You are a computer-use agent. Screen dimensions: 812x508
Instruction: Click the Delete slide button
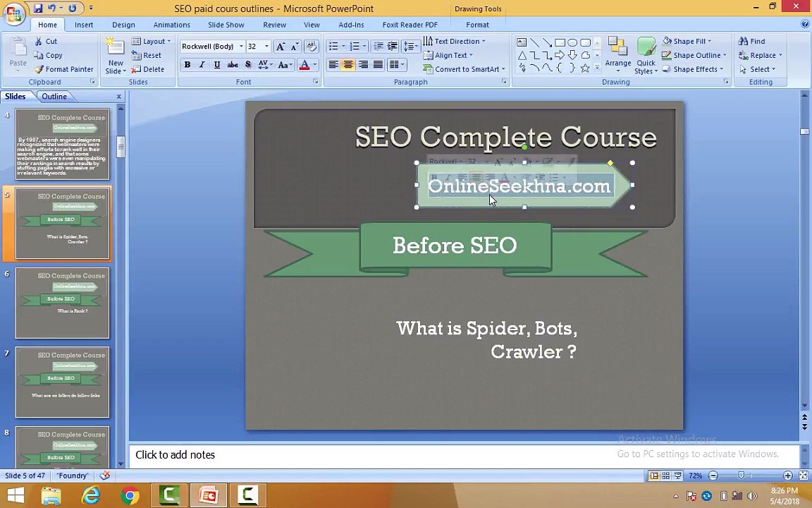coord(147,69)
